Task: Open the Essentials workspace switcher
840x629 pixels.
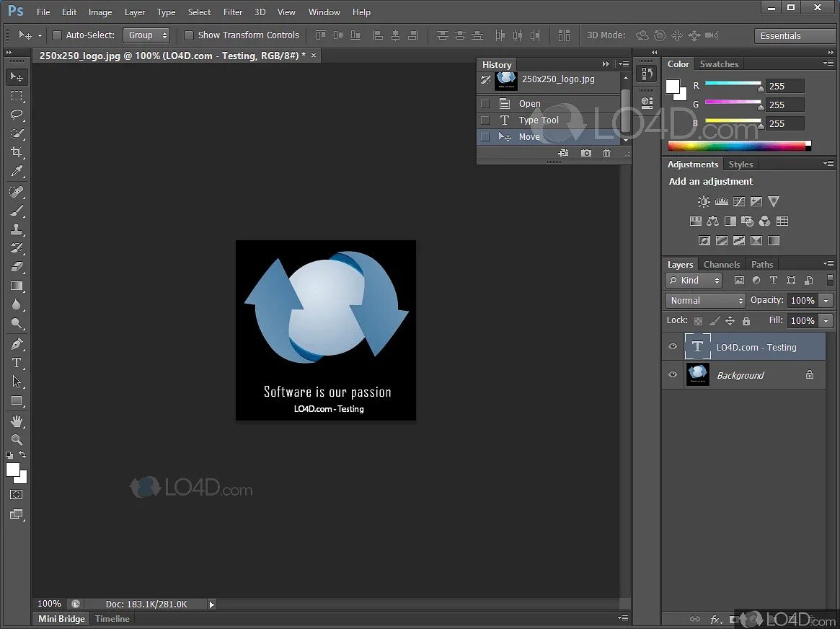Action: [795, 36]
